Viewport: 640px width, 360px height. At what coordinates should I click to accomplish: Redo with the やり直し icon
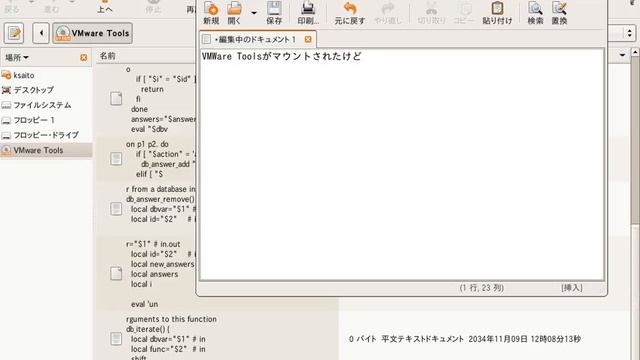[x=388, y=13]
